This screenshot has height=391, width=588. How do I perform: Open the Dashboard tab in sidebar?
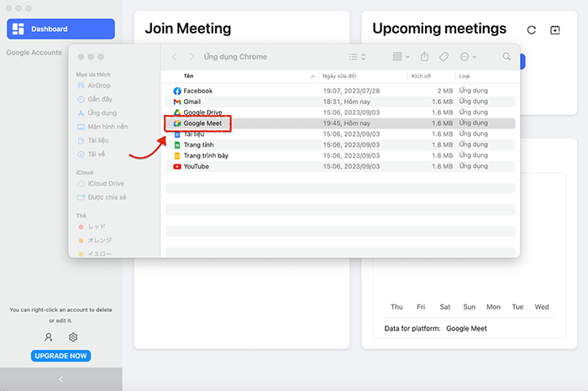pos(60,29)
